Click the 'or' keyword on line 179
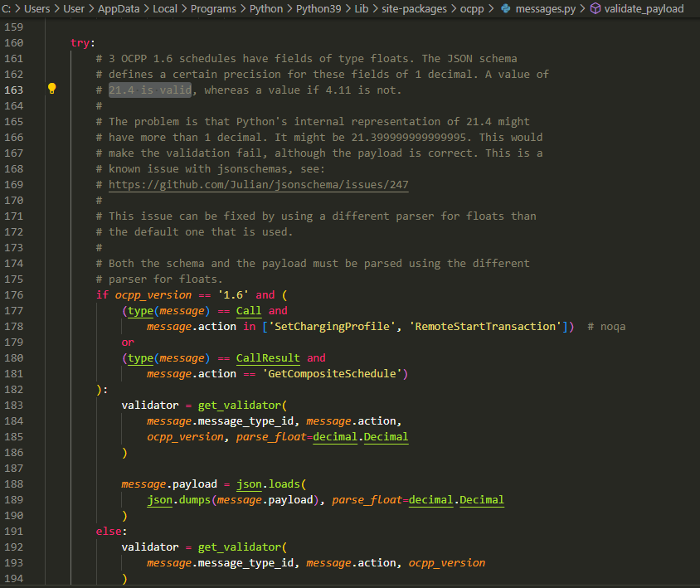The height and width of the screenshot is (588, 700). pos(128,342)
